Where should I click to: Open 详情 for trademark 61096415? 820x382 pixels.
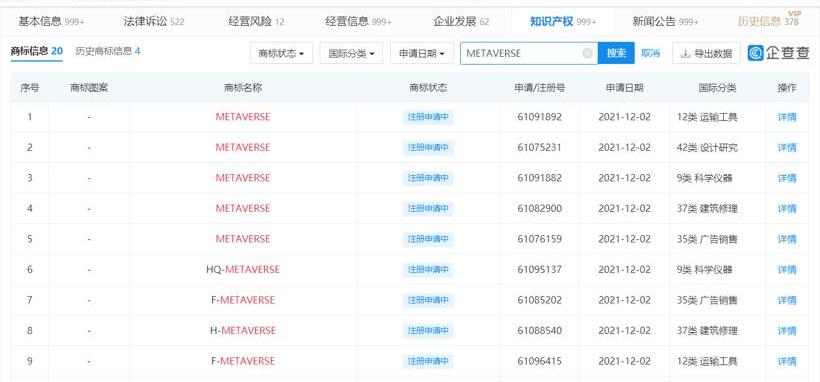(x=787, y=361)
